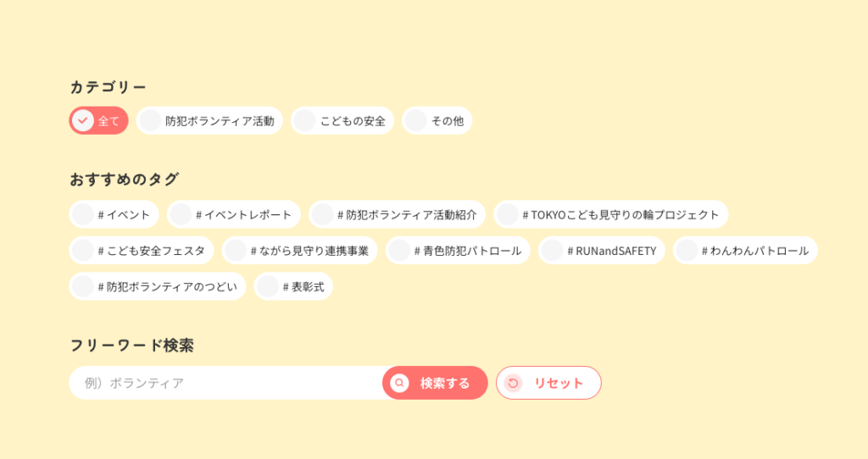868x459 pixels.
Task: Toggle #TOKYOこども見守りの輪プロジェクト tag
Action: 610,214
